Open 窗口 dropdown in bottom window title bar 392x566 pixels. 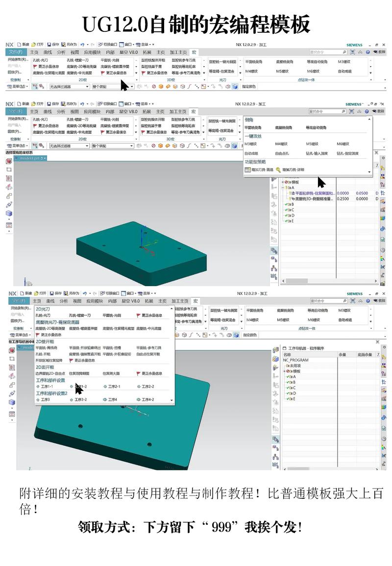click(x=129, y=293)
